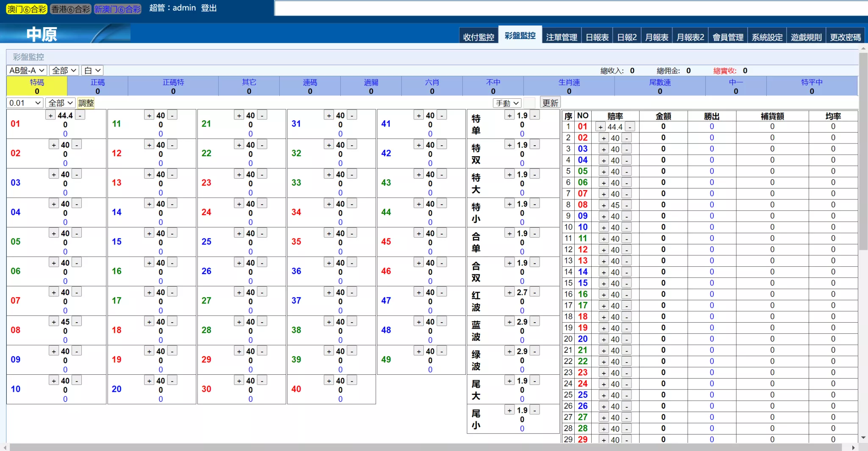
Task: Increase odds for number 01 in grid
Action: pos(50,116)
